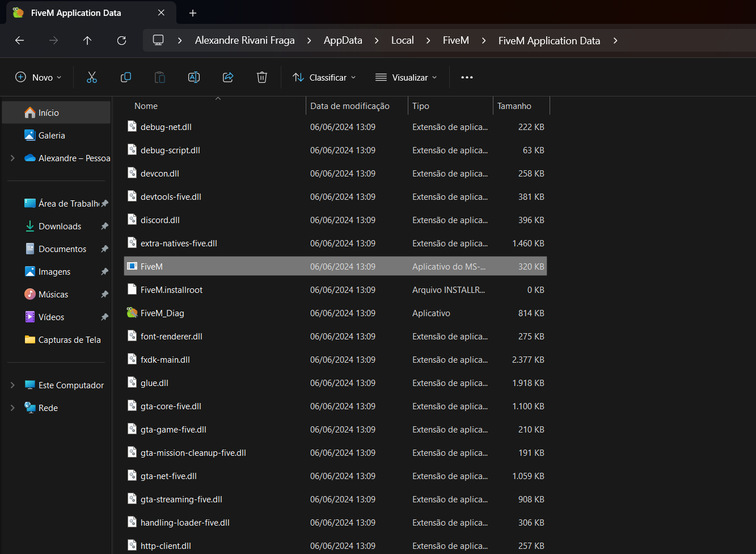Select the discord.dll file
The width and height of the screenshot is (756, 554).
[x=335, y=220]
